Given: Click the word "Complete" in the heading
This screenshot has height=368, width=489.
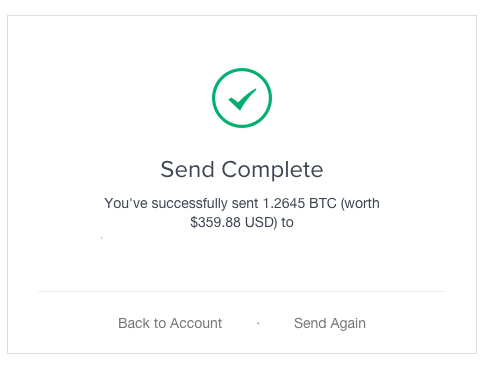Looking at the screenshot, I should coord(272,170).
